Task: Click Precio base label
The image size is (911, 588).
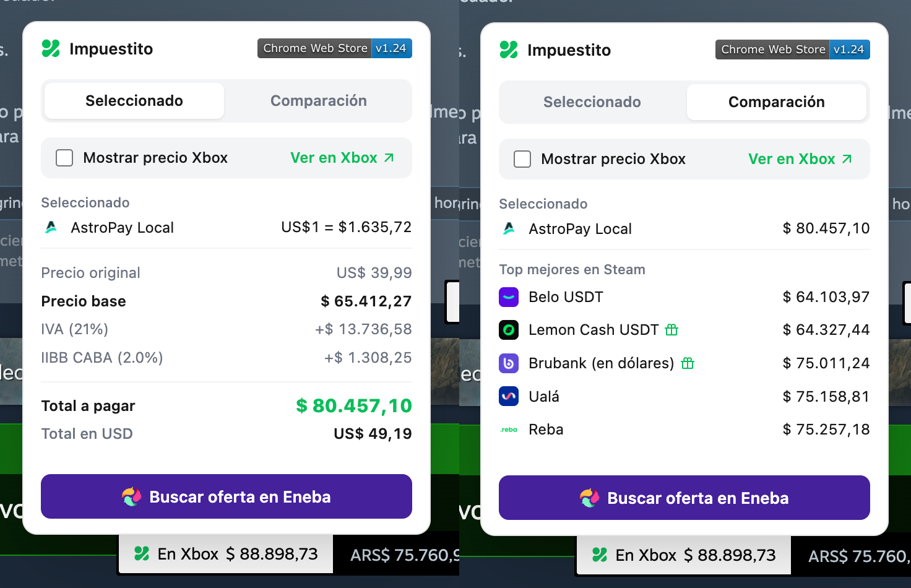Action: point(84,301)
